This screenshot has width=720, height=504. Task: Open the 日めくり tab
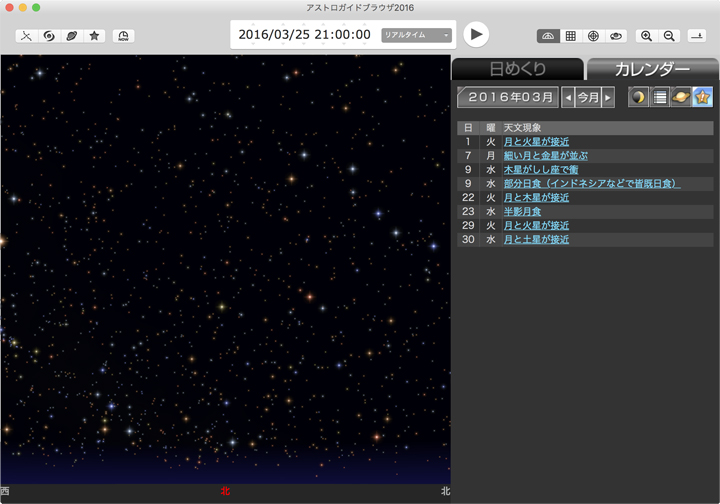click(517, 69)
